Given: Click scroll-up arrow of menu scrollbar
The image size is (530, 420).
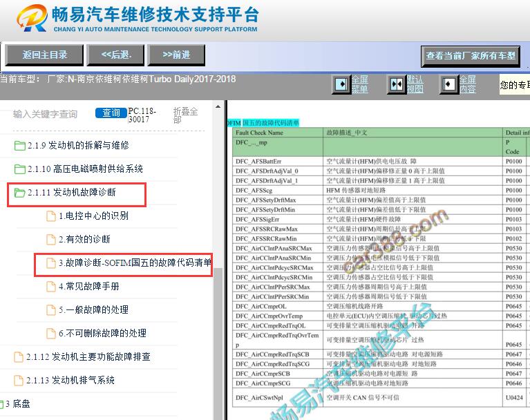Looking at the screenshot, I should [x=218, y=107].
